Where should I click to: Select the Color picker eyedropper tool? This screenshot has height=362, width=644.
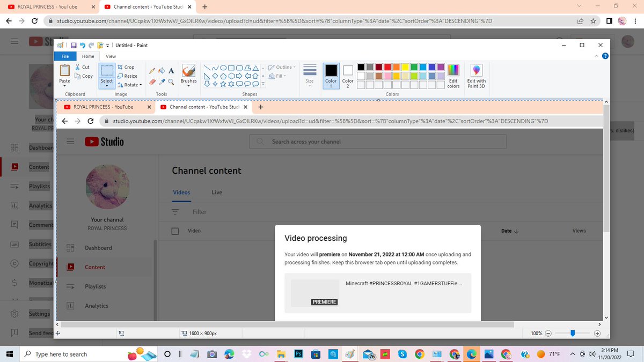point(162,82)
